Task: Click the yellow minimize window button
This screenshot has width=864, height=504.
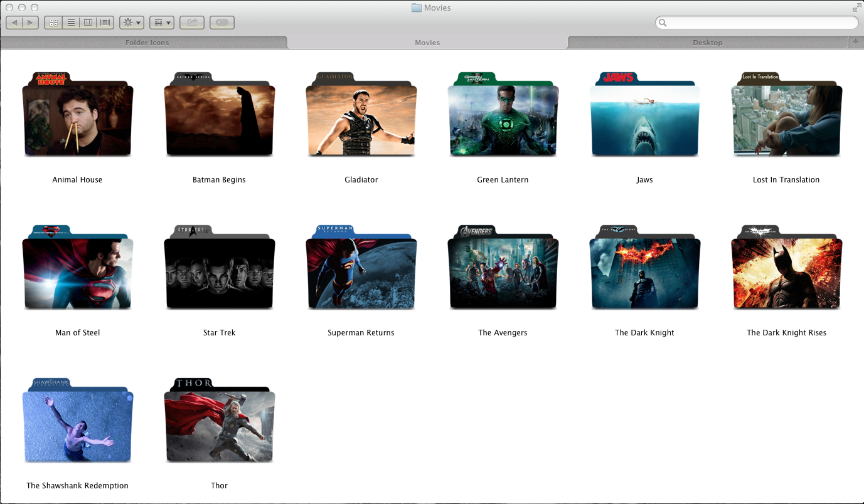Action: point(22,8)
